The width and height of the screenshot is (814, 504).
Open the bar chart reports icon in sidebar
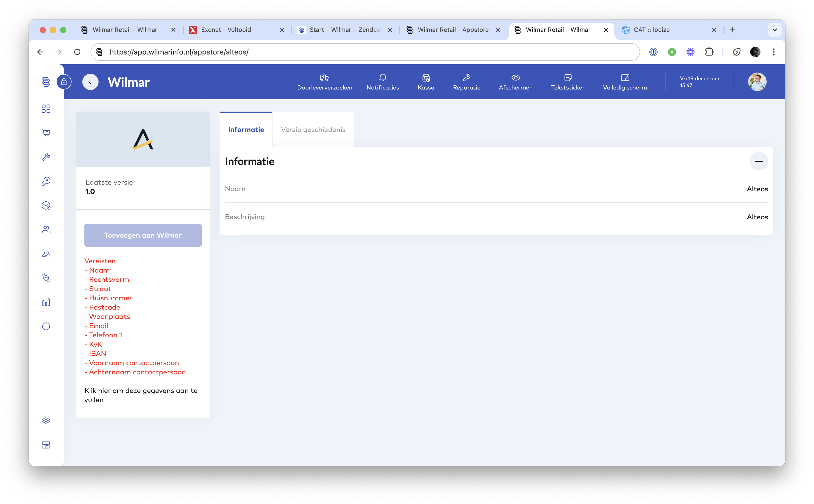[x=46, y=302]
